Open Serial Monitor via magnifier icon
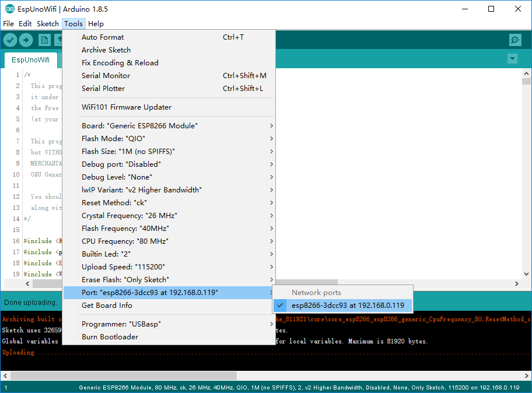 (x=515, y=40)
